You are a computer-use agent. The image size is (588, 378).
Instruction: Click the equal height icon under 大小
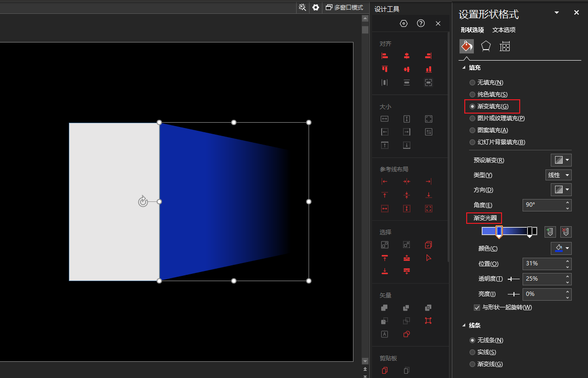(406, 119)
